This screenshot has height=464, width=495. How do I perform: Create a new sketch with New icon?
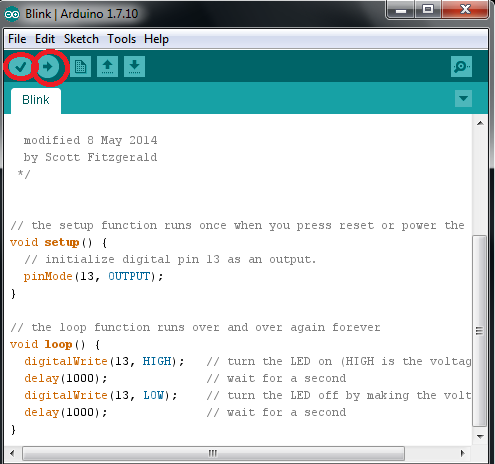pos(80,67)
